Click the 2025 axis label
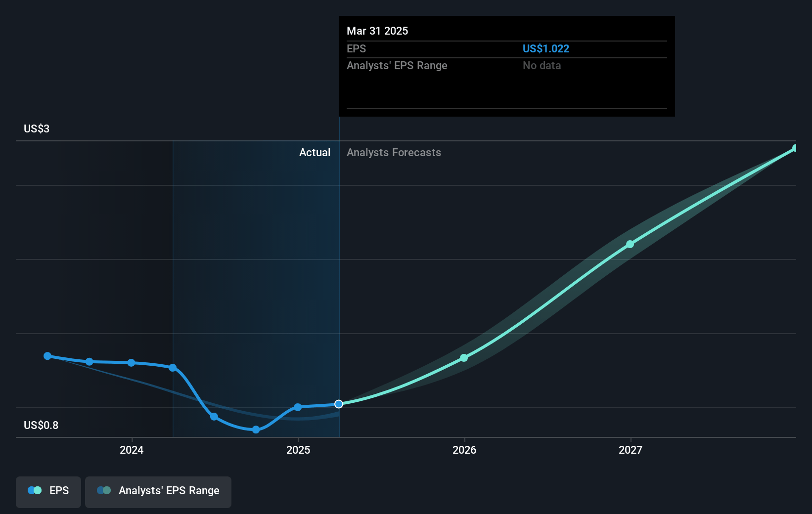This screenshot has width=812, height=514. coord(298,450)
